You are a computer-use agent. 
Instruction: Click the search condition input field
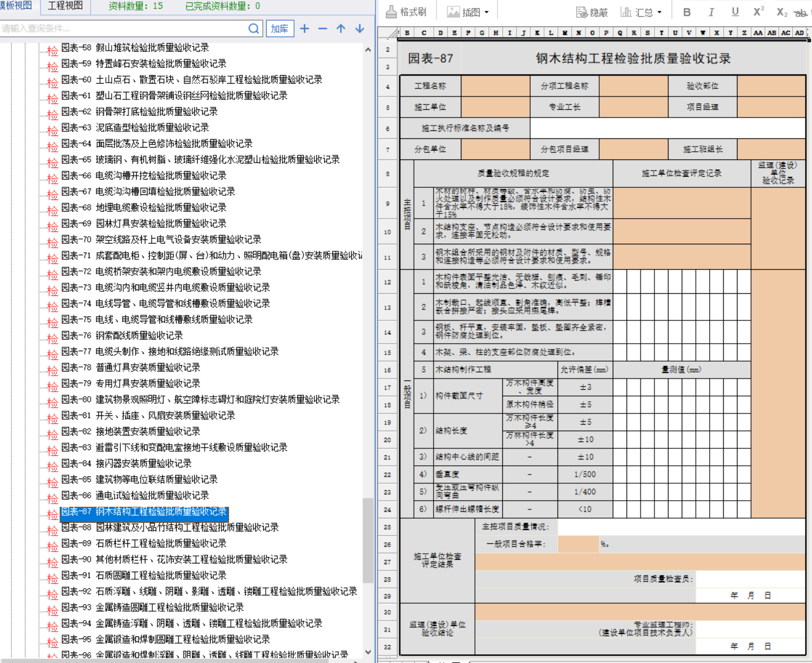tap(122, 28)
